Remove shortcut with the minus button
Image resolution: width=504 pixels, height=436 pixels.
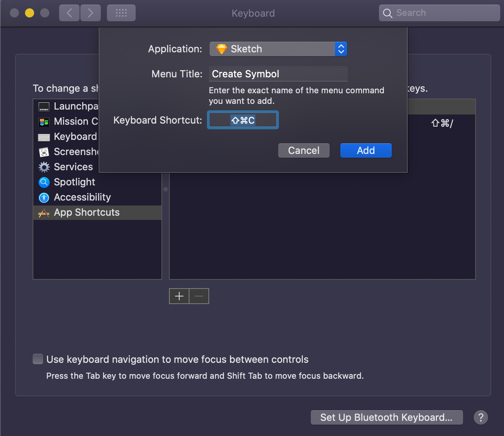(x=199, y=296)
